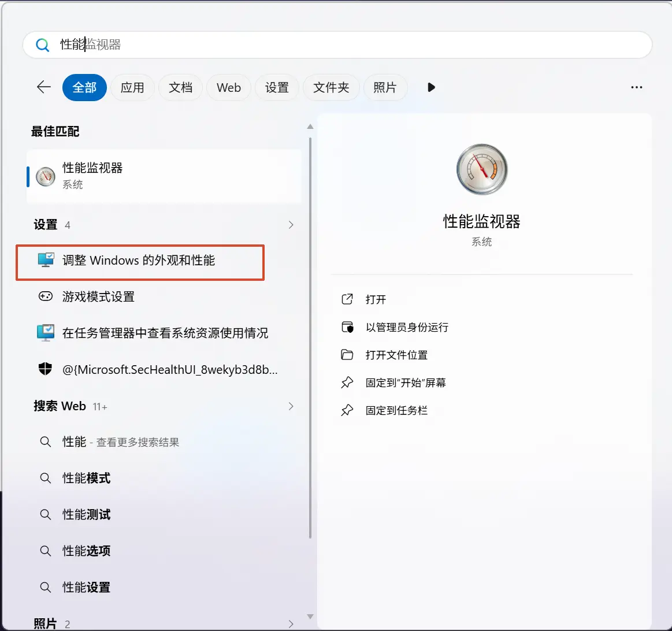This screenshot has height=631, width=672.
Task: Choose 固定到“开始”屏幕 action
Action: click(406, 383)
